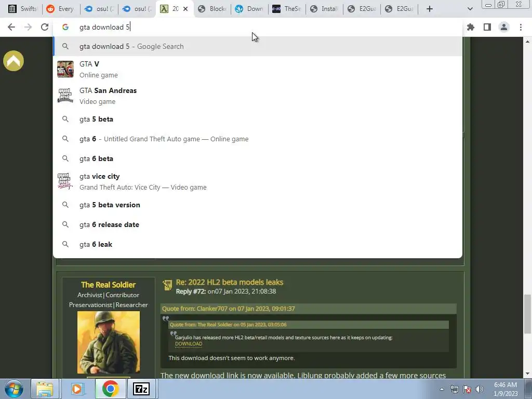Open Windows Media Player from taskbar
532x399 pixels.
(x=77, y=389)
